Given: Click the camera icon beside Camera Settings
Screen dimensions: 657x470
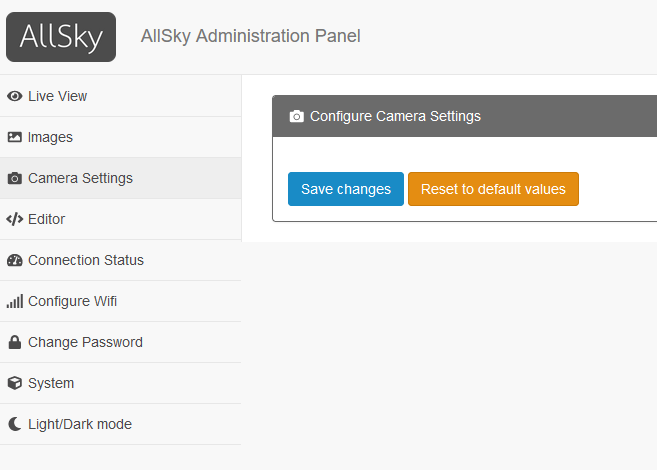Looking at the screenshot, I should coord(15,178).
